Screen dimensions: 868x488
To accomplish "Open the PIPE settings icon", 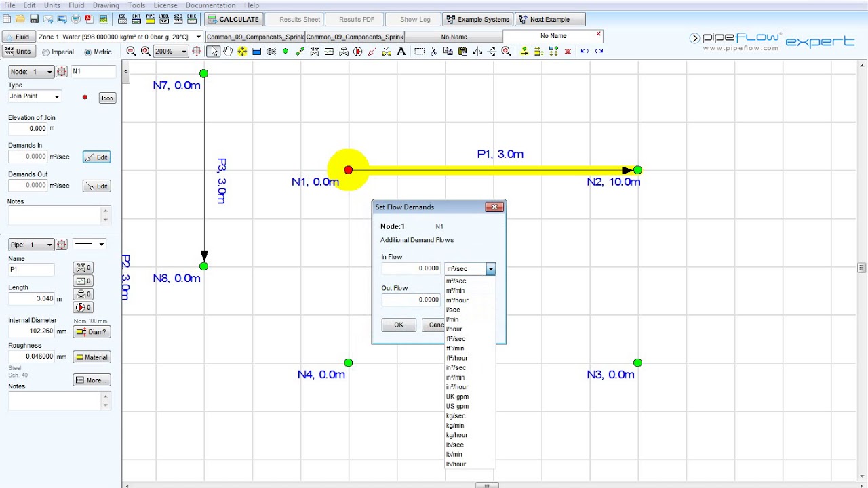I will pos(151,19).
